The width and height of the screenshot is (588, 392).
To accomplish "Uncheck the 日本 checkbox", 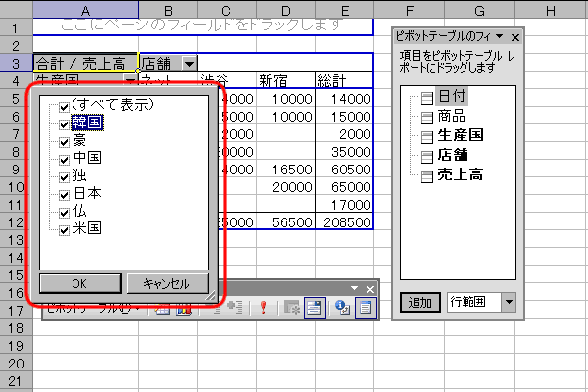I will 64,195.
